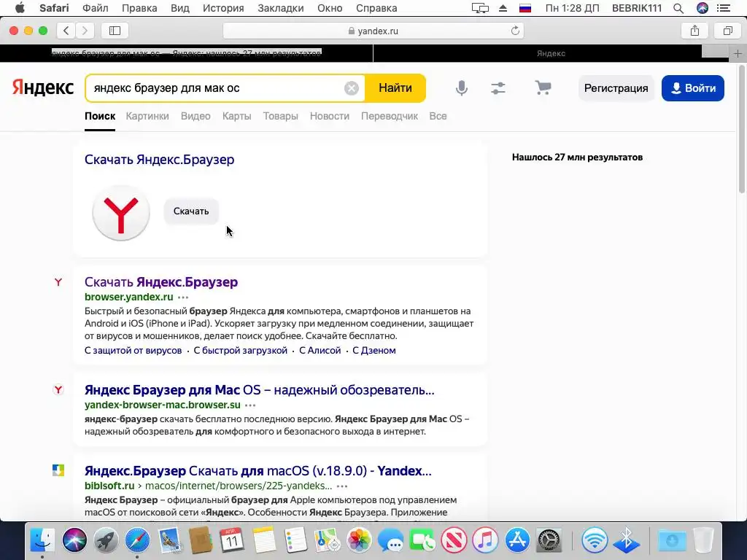Open the История menu
This screenshot has width=747, height=560.
point(223,8)
